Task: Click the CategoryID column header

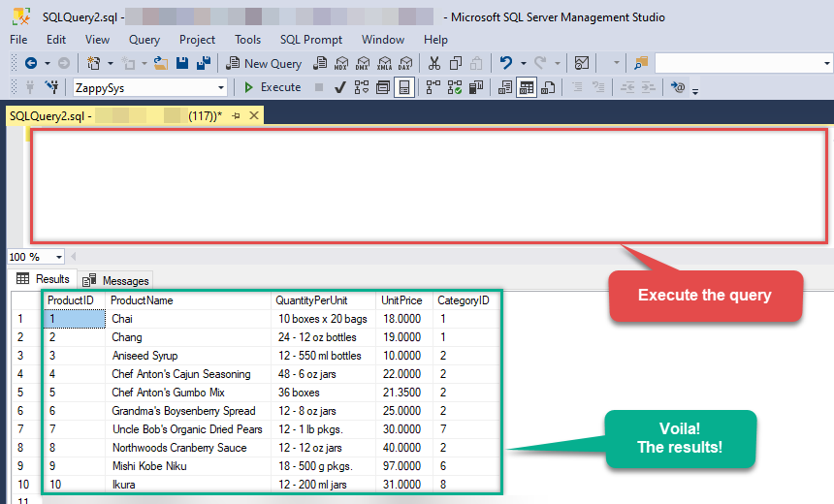Action: coord(466,300)
